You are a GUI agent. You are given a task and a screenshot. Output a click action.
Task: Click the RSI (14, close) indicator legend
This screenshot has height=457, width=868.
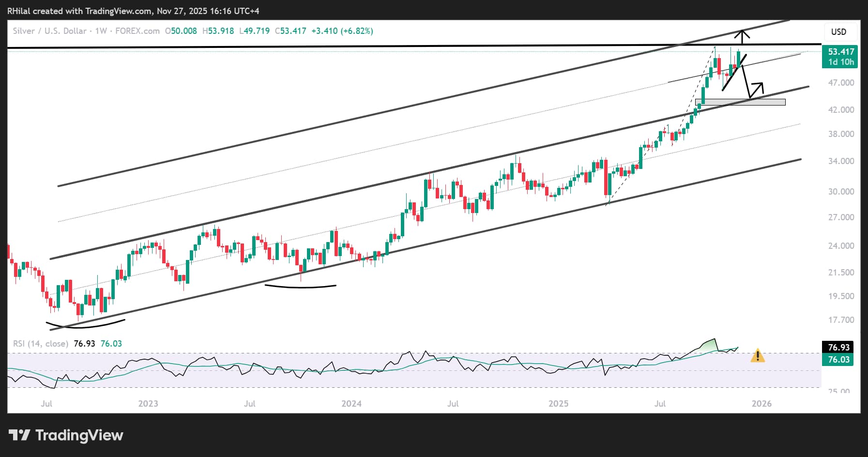40,344
